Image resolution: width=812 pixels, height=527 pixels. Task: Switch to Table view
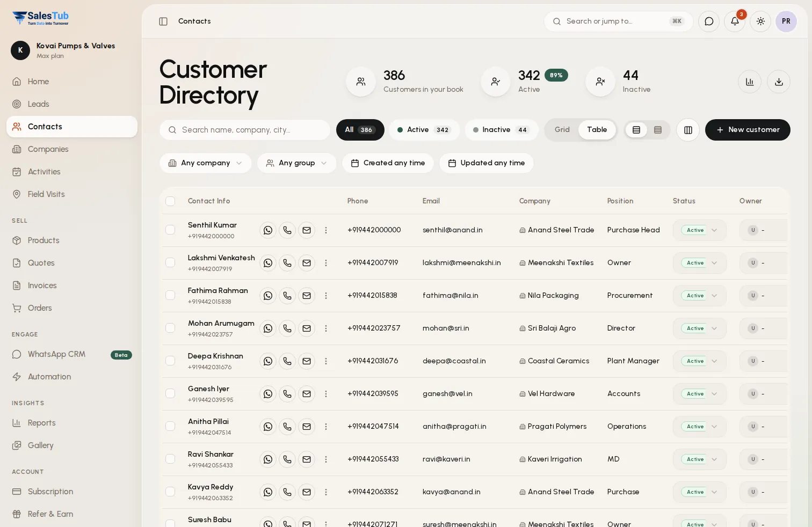tap(597, 130)
